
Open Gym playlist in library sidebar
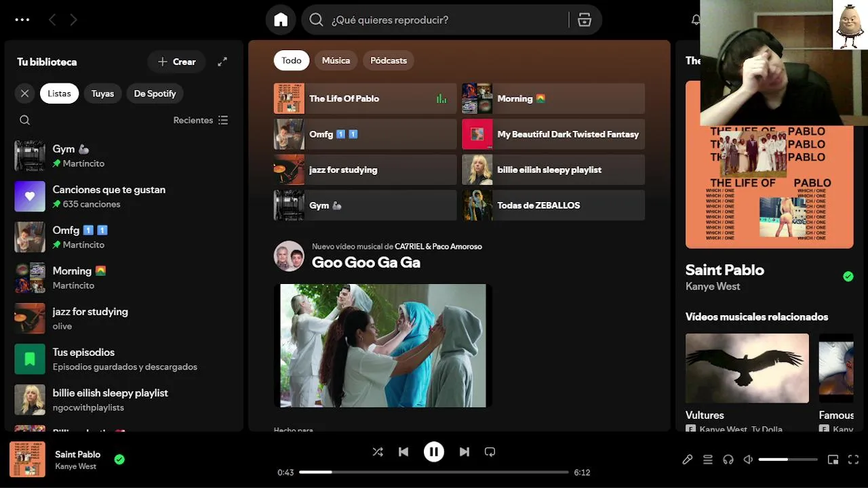[123, 156]
